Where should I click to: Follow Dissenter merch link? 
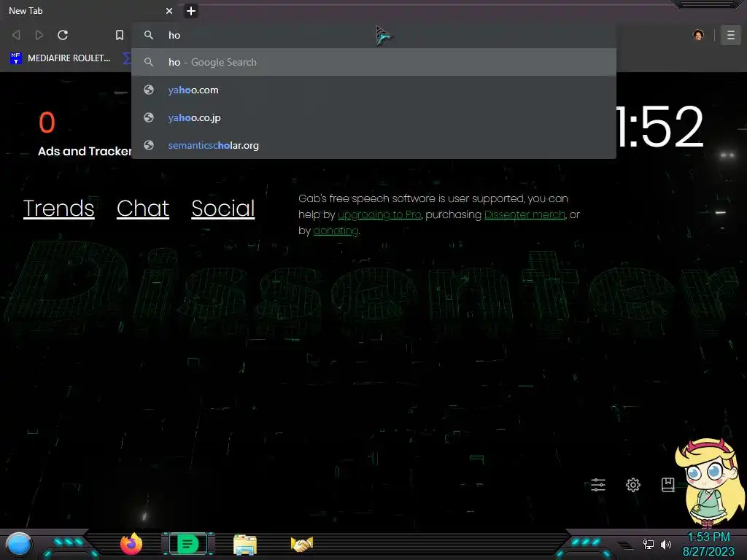(525, 215)
